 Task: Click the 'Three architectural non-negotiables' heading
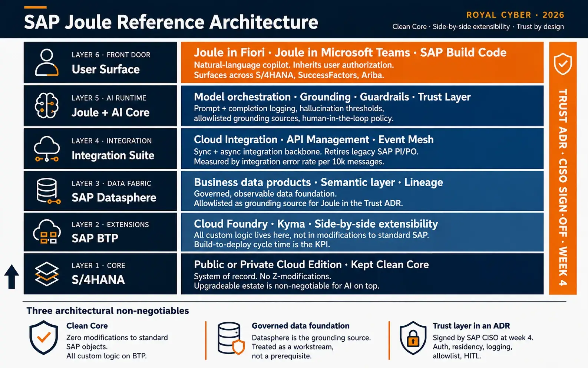108,310
